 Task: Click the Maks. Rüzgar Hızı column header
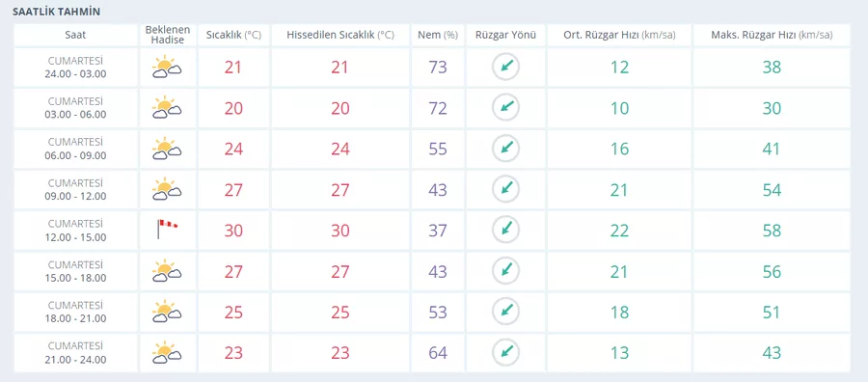click(x=772, y=35)
